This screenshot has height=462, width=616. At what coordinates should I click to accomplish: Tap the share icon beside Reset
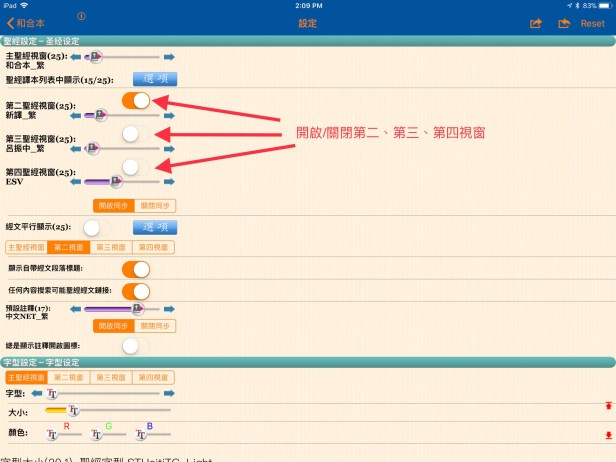click(536, 23)
